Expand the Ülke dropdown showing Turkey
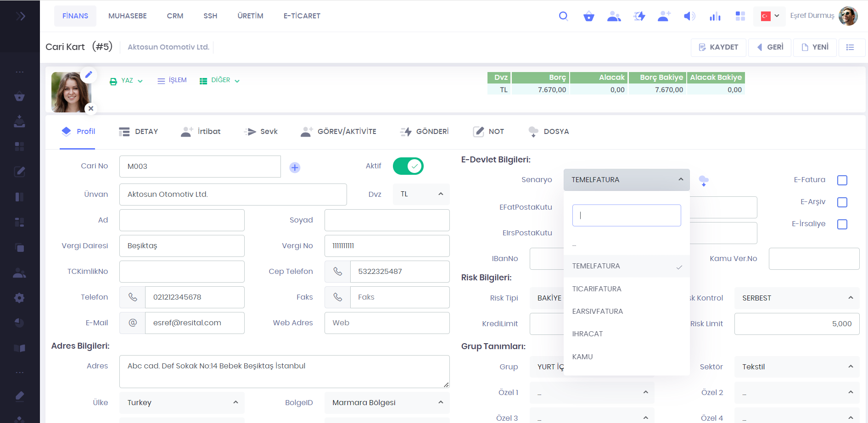The width and height of the screenshot is (868, 423). click(x=182, y=402)
